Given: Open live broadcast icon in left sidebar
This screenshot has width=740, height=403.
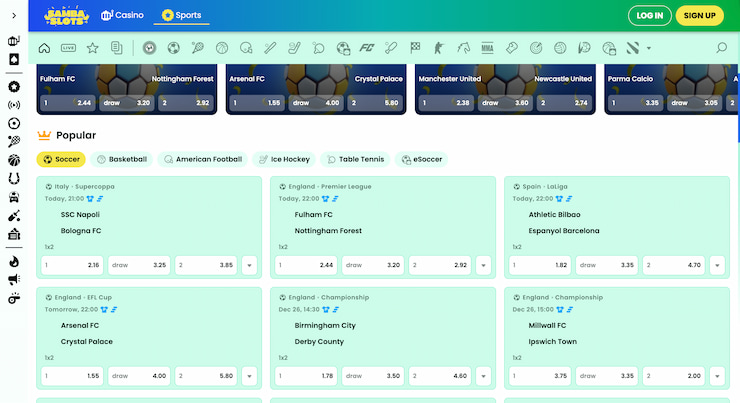Looking at the screenshot, I should (14, 105).
